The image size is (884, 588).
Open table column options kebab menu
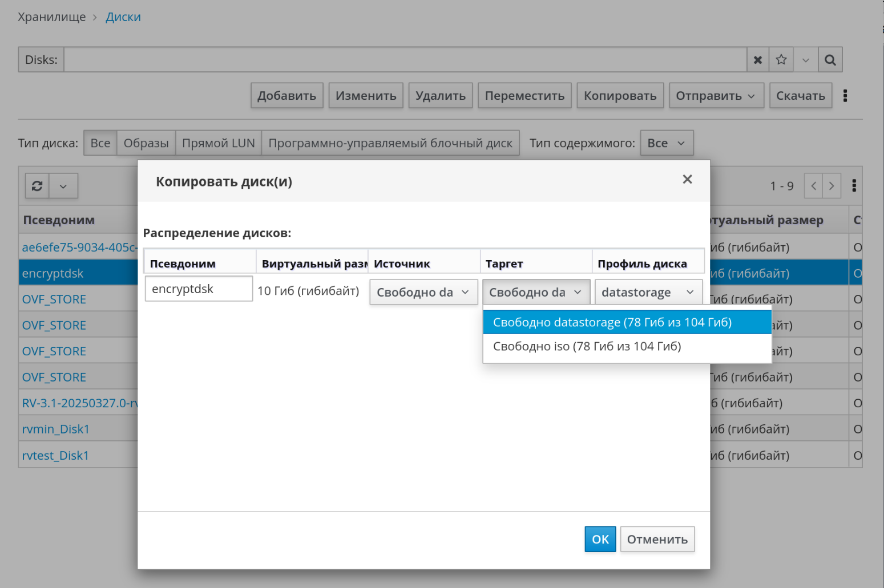854,186
